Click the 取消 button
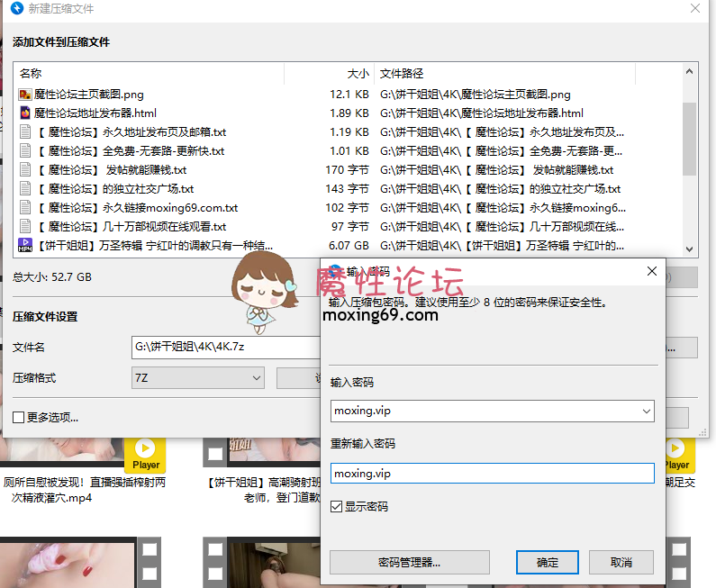Viewport: 716px width, 588px height. (621, 563)
